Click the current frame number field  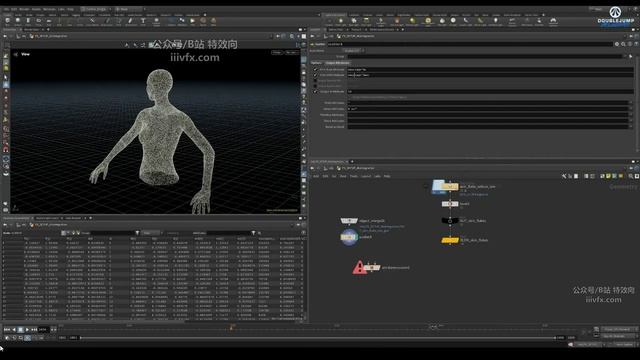click(43, 329)
